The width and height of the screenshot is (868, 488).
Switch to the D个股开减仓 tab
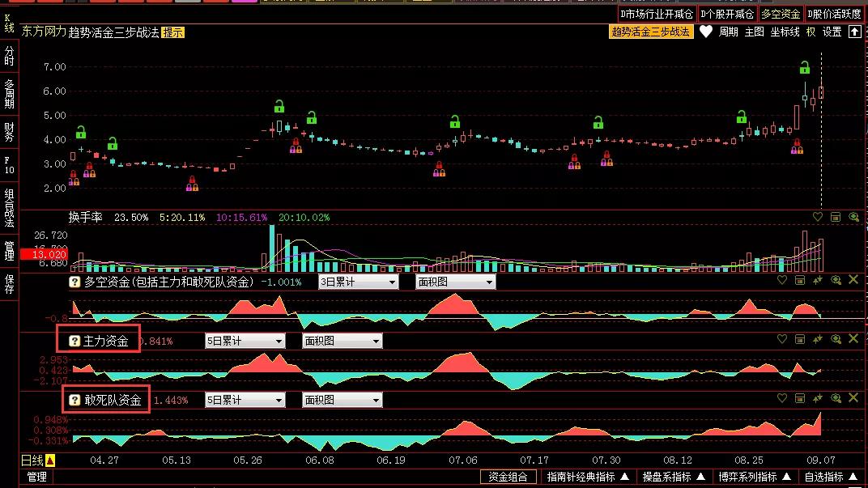pyautogui.click(x=727, y=14)
